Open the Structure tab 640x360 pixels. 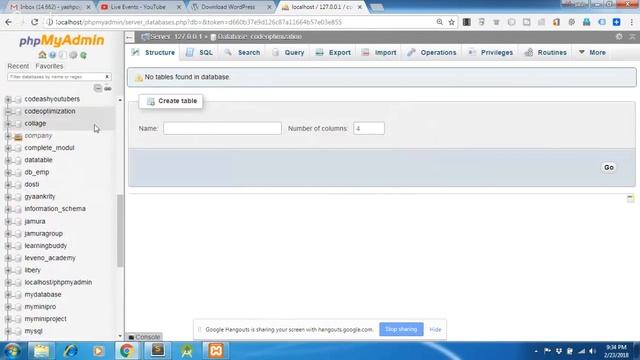coord(153,53)
